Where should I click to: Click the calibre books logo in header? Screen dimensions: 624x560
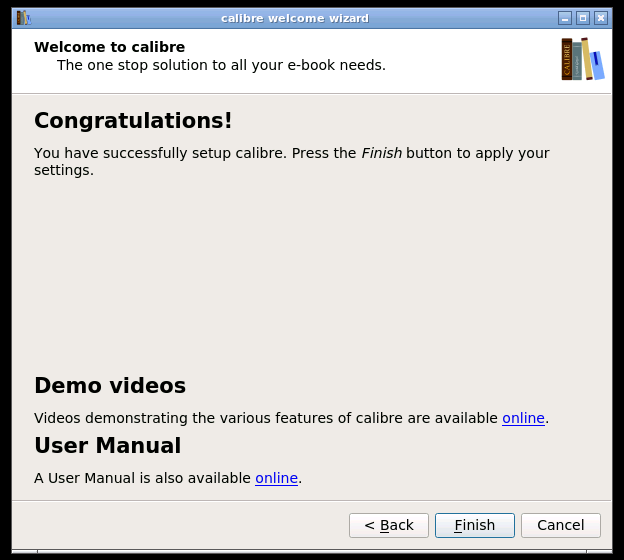coord(583,59)
